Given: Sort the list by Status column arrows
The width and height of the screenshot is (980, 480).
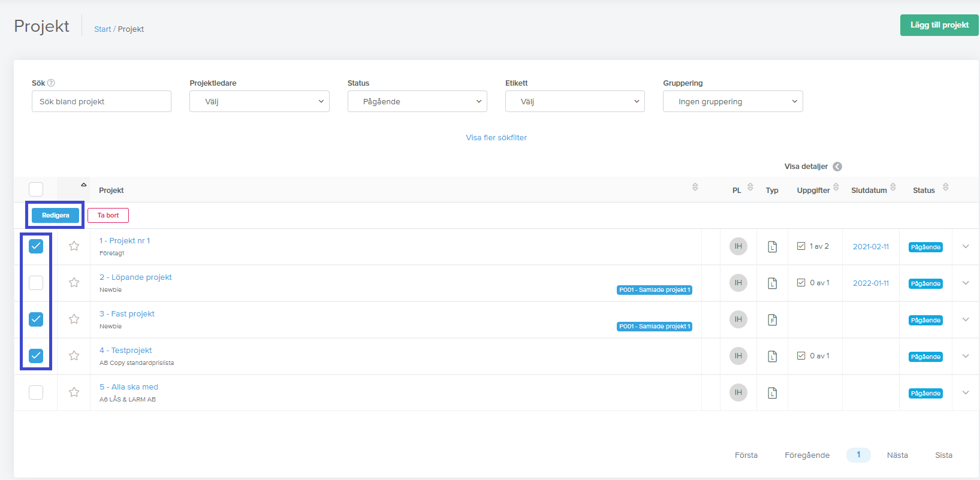Looking at the screenshot, I should [x=945, y=188].
